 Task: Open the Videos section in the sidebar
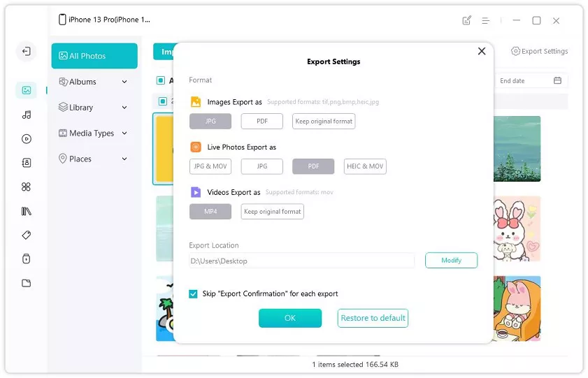click(x=27, y=139)
